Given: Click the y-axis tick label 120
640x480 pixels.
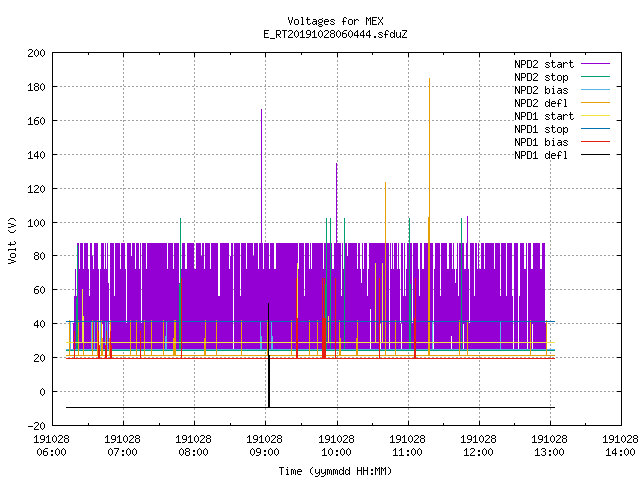Looking at the screenshot, I should click(x=36, y=189).
